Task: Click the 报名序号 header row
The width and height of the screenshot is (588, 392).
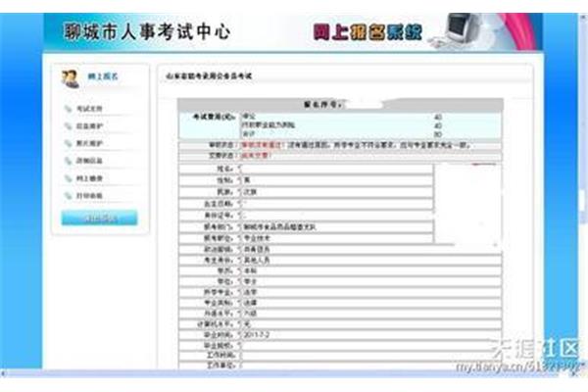Action: (x=340, y=104)
